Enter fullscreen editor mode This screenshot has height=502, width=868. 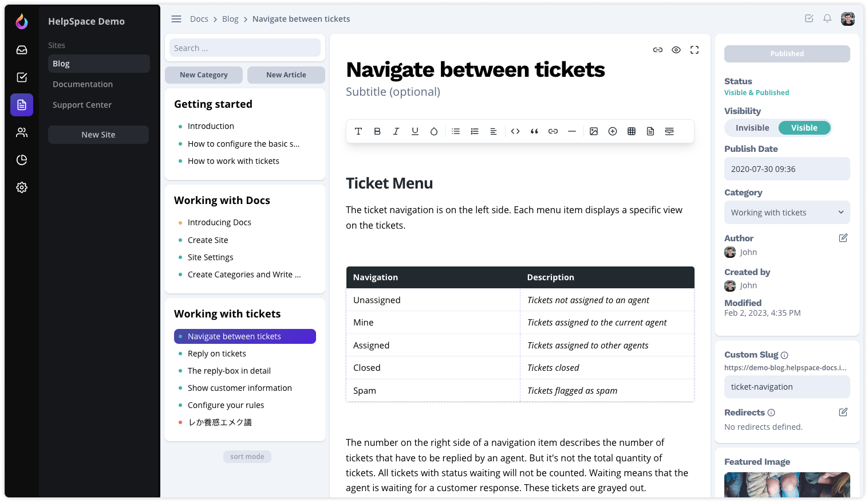click(x=695, y=50)
